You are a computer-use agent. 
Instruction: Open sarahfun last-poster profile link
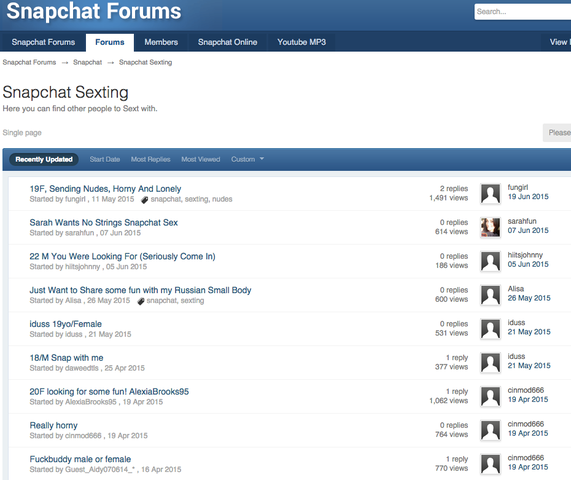click(522, 221)
